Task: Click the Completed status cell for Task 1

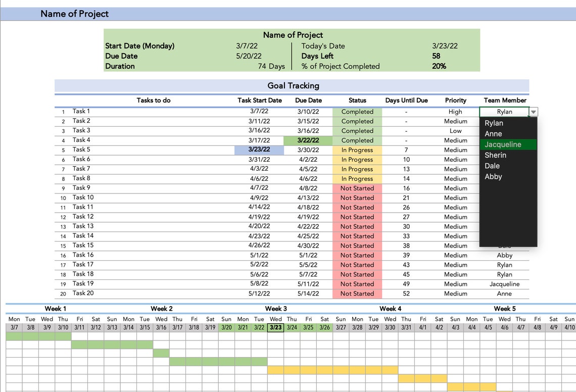Action: (x=357, y=111)
